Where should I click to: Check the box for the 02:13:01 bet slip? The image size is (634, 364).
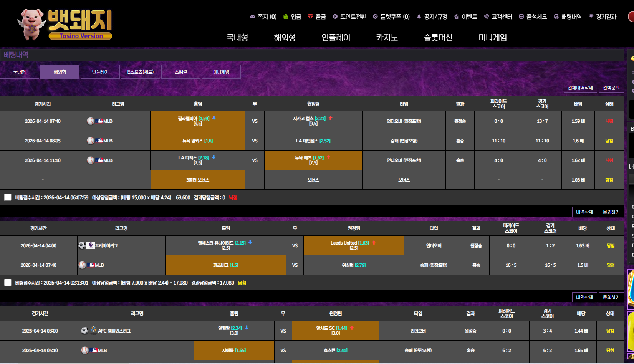8,283
